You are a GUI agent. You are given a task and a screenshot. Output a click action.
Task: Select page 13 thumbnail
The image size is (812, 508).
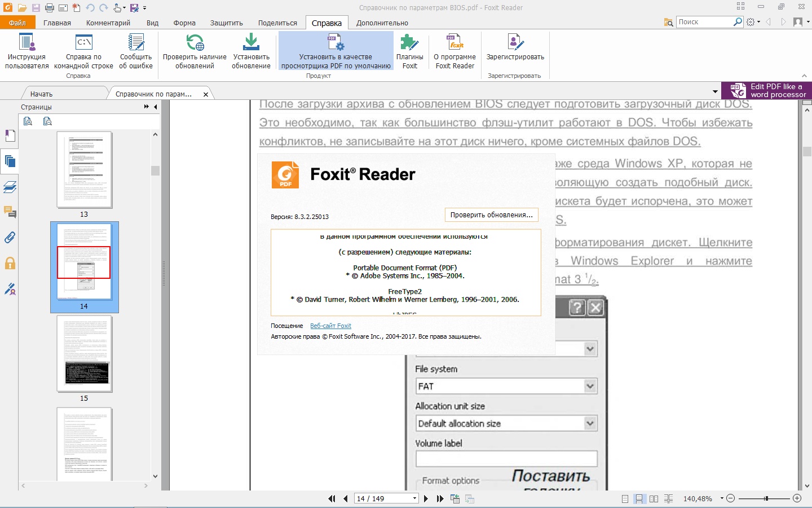point(84,170)
